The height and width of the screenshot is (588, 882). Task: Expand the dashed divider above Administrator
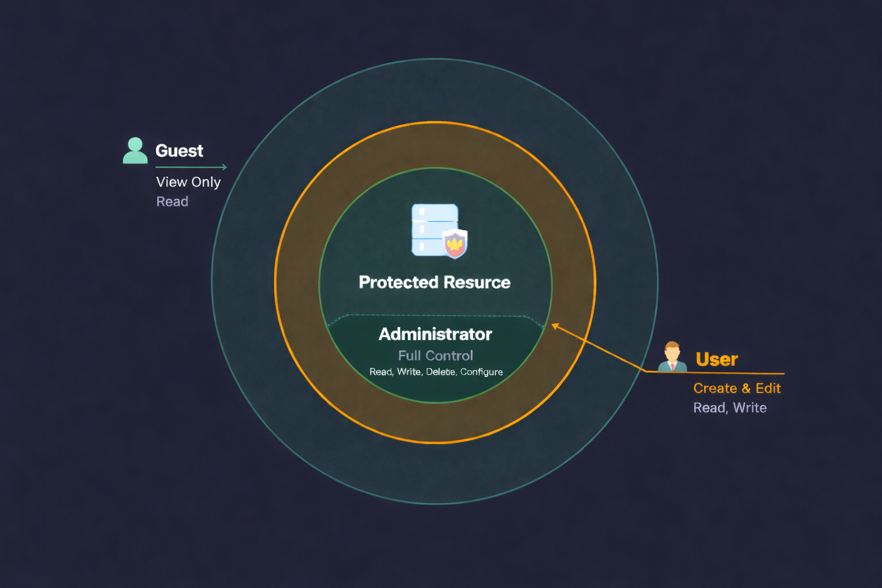click(435, 315)
